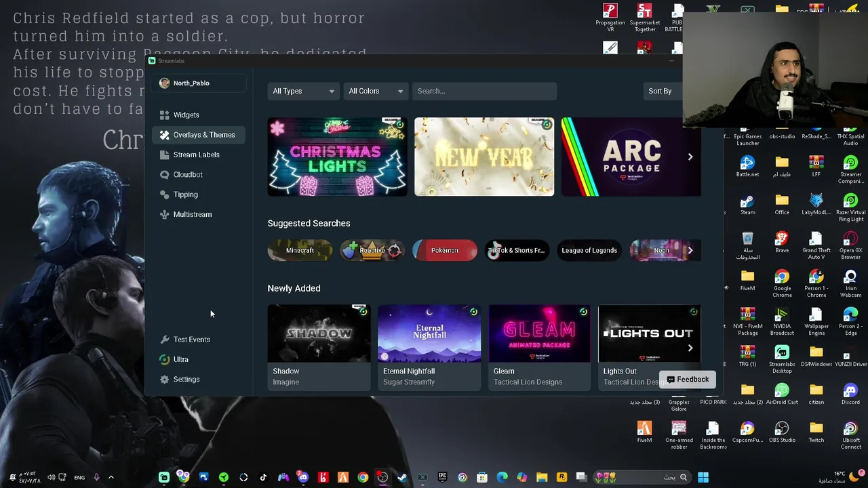Open the LabyMod Launcher desktop icon

(x=816, y=205)
